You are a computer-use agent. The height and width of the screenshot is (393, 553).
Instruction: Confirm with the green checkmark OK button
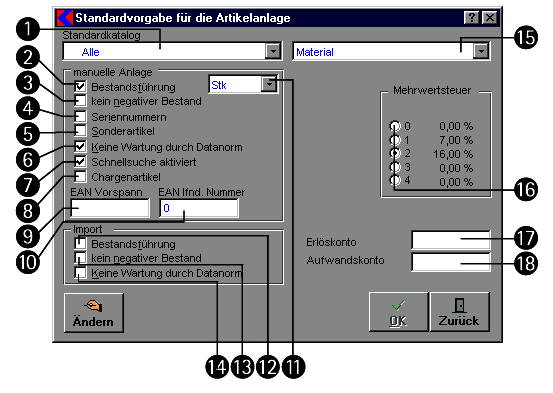399,312
